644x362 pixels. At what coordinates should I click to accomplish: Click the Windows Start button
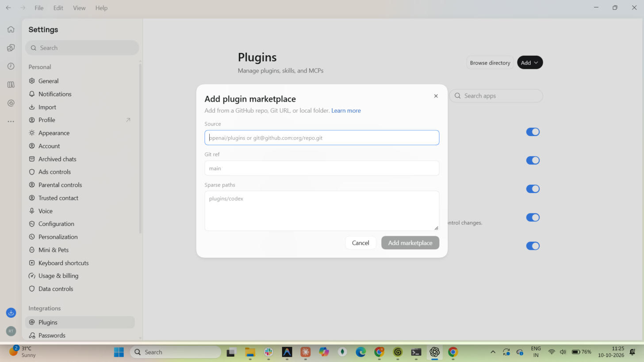coord(119,352)
